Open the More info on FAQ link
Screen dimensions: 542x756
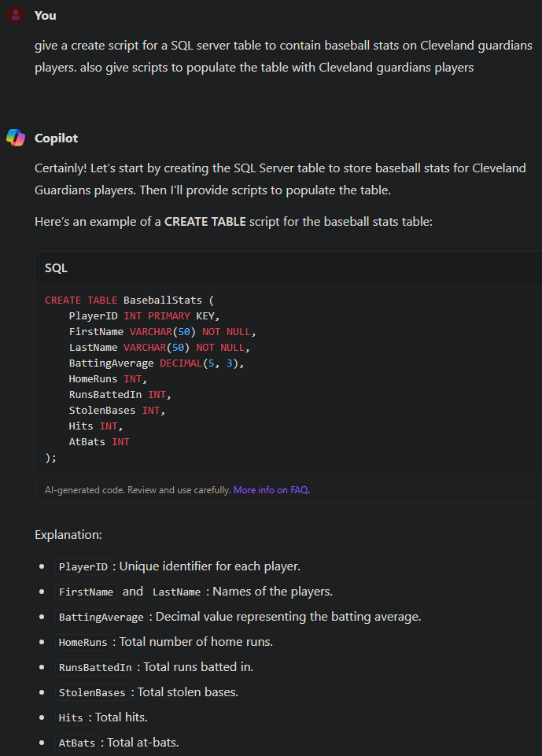(x=271, y=489)
